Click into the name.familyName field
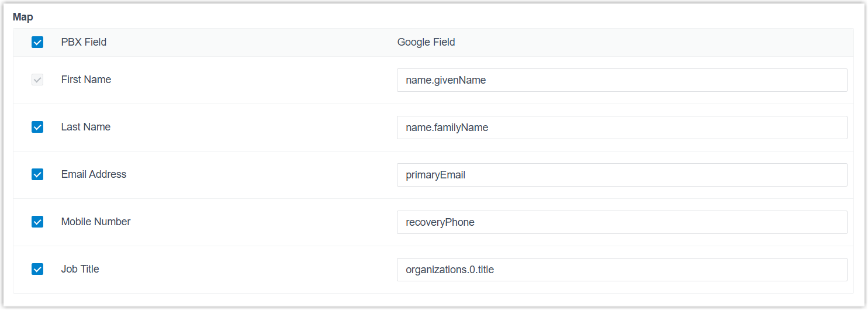The width and height of the screenshot is (868, 310). (621, 128)
